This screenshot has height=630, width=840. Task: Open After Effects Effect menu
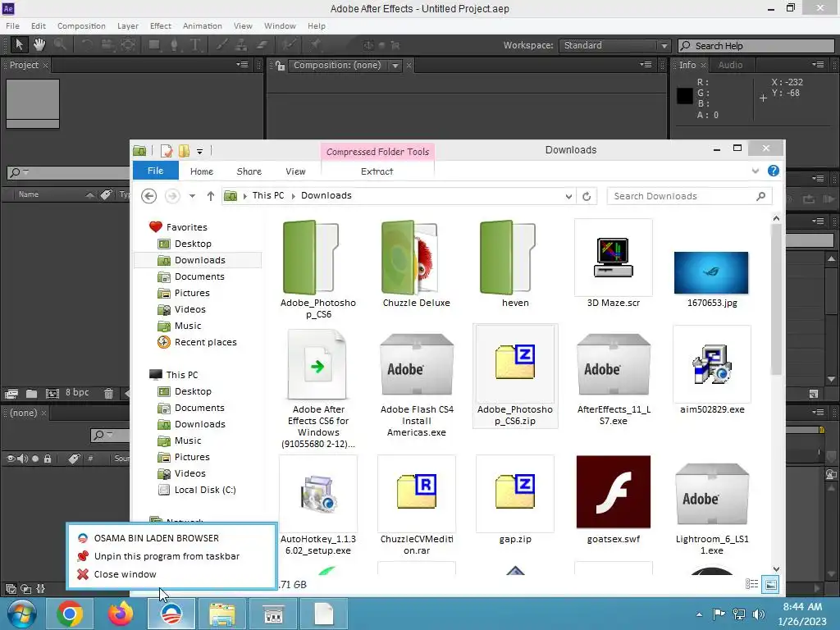tap(160, 25)
